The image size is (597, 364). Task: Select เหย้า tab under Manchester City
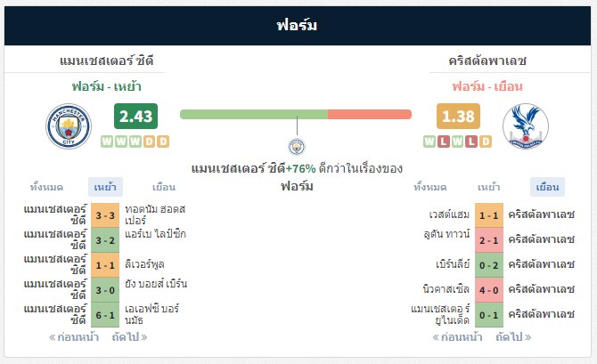tap(105, 187)
